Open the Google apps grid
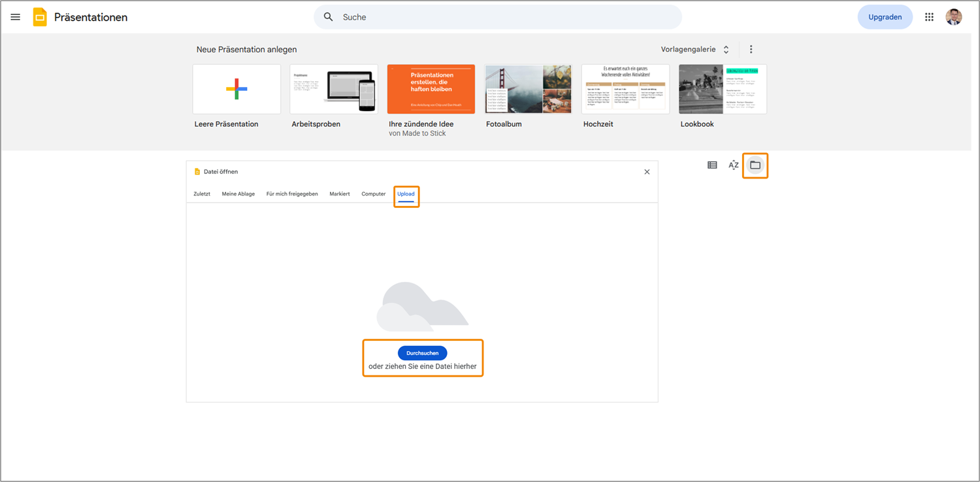This screenshot has height=482, width=980. coord(929,17)
